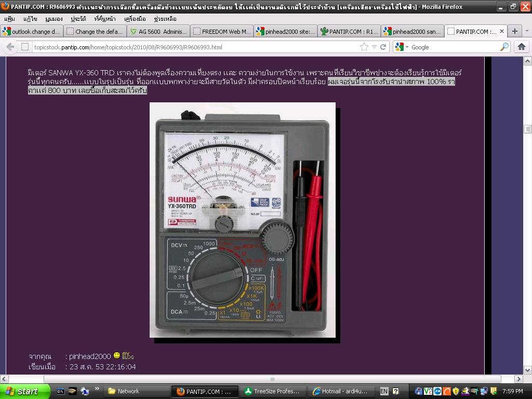This screenshot has height=399, width=532.
Task: Switch to the TreeSize Professional taskbar button
Action: click(x=273, y=392)
